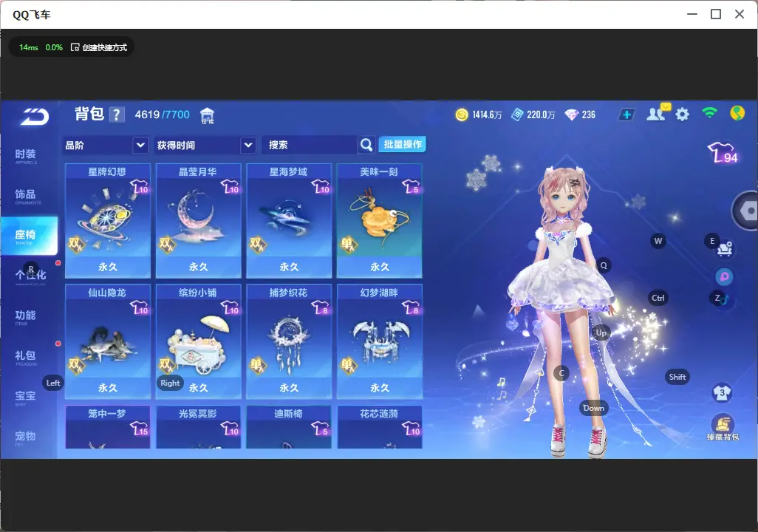The image size is (758, 532).
Task: Click the Right key overlay button
Action: 170,383
